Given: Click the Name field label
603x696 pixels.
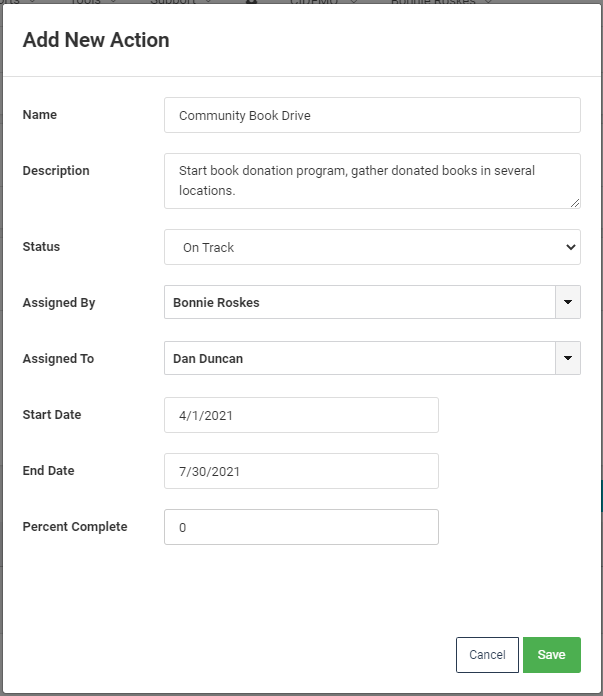Looking at the screenshot, I should point(40,115).
